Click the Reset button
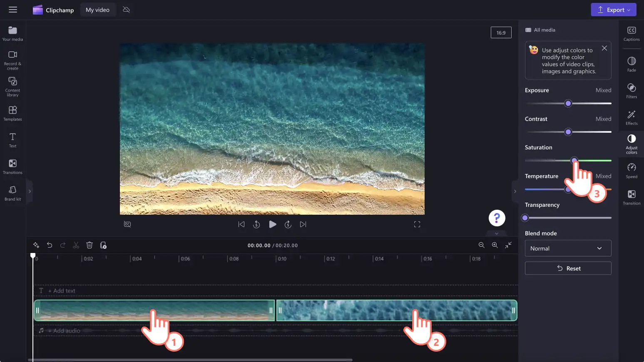Screen dimensions: 644x362 [568, 268]
